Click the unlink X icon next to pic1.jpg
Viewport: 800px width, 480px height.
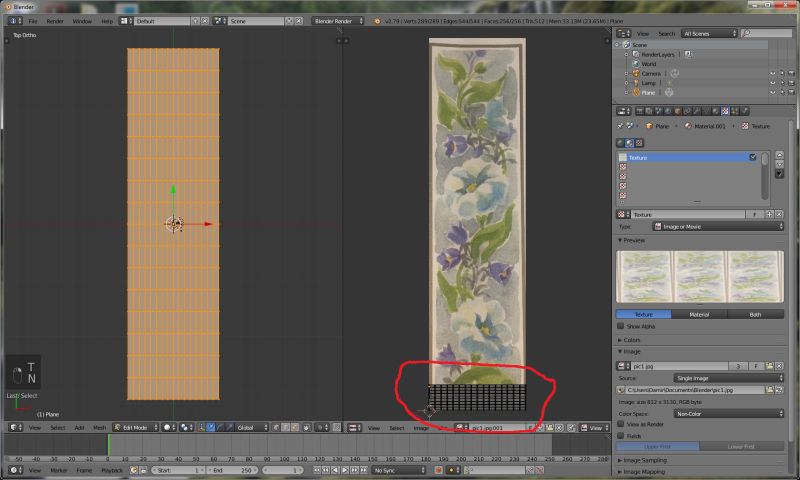point(779,366)
